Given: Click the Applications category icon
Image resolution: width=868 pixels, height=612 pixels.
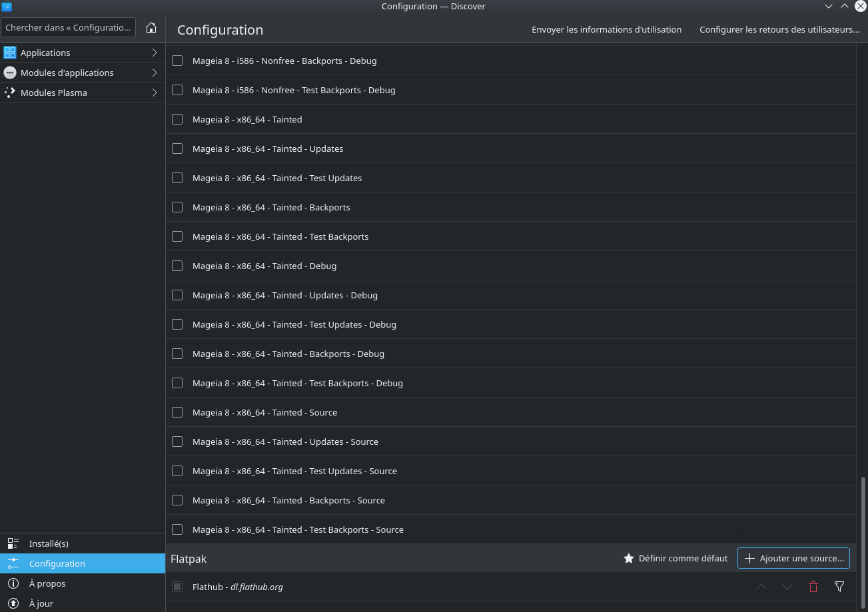Looking at the screenshot, I should (x=10, y=53).
